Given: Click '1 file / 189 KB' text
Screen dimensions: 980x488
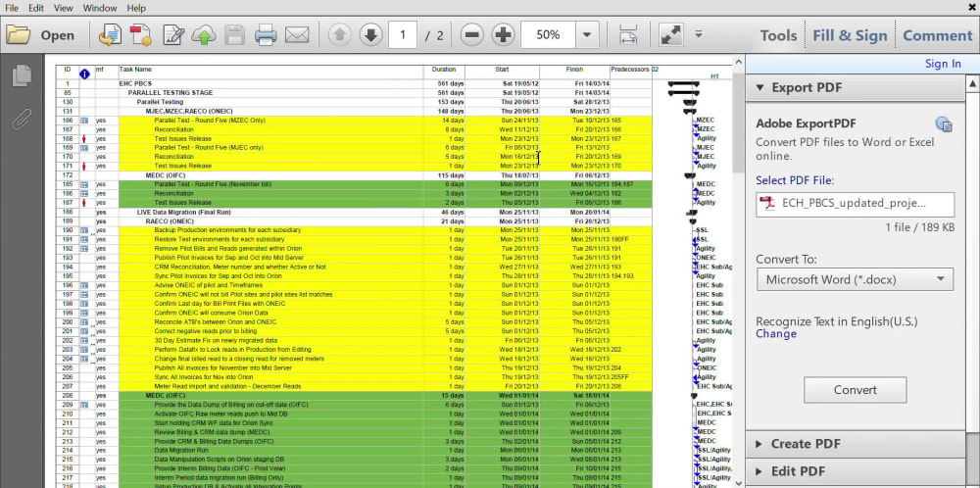Looking at the screenshot, I should [920, 227].
